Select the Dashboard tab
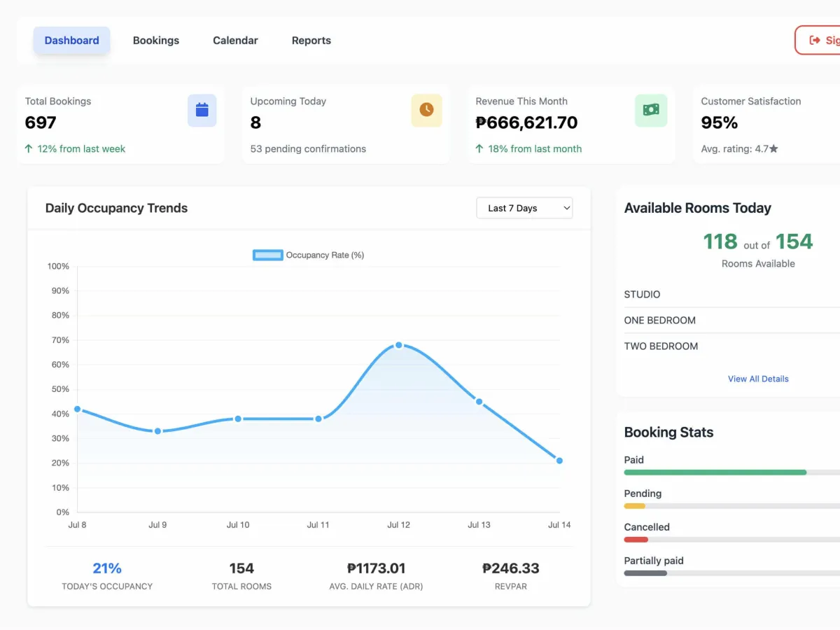The width and height of the screenshot is (840, 630). pyautogui.click(x=72, y=41)
